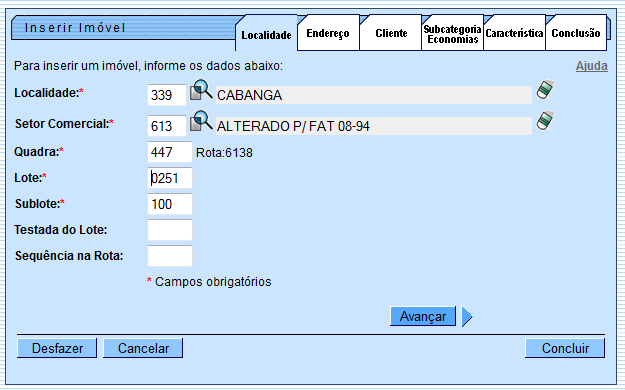
Task: Click the empty Testada do Lote field
Action: [x=170, y=230]
